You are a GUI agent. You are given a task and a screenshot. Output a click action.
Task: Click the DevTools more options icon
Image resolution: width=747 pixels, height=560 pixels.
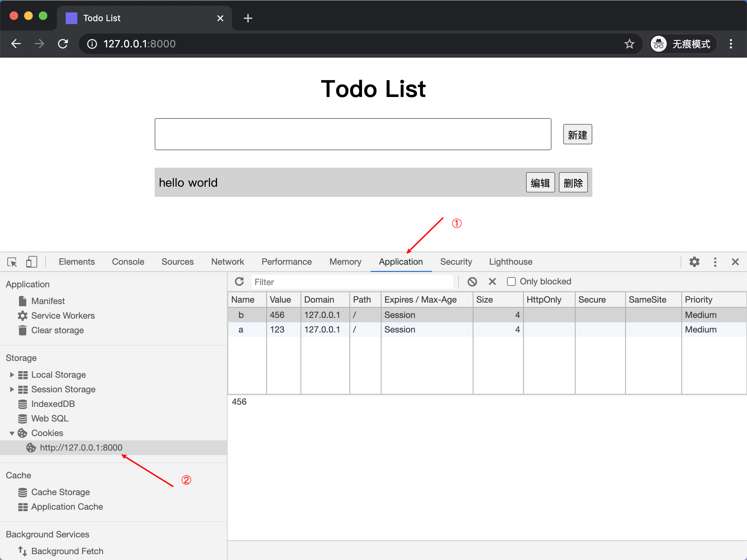coord(715,262)
